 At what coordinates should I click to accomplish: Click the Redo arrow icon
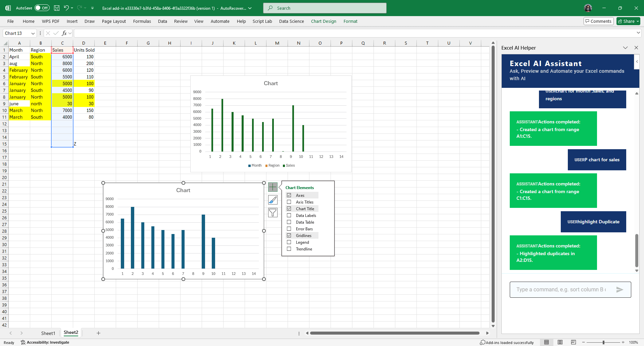point(80,8)
